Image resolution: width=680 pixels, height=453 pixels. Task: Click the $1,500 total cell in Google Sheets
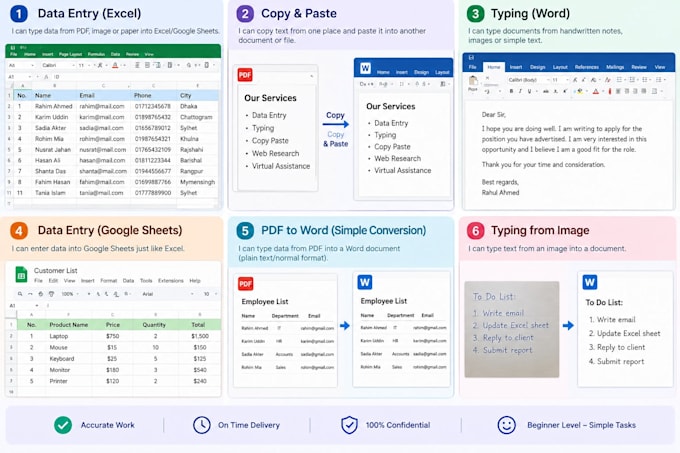pyautogui.click(x=200, y=336)
